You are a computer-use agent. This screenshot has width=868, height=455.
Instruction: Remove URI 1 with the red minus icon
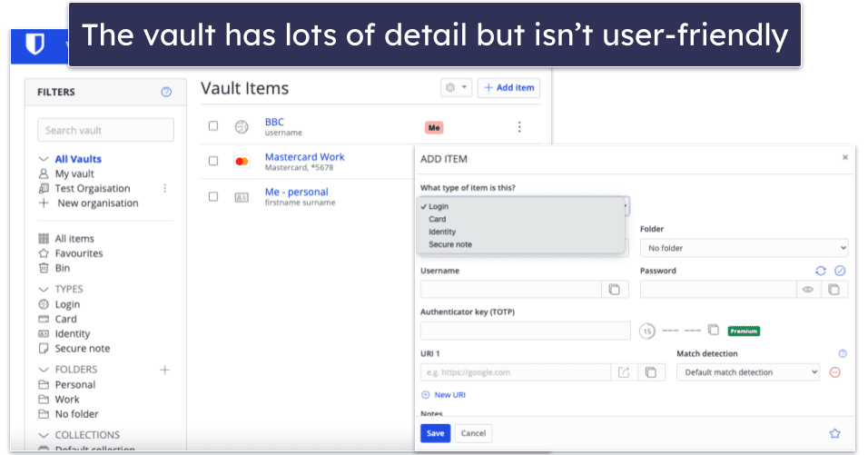835,372
